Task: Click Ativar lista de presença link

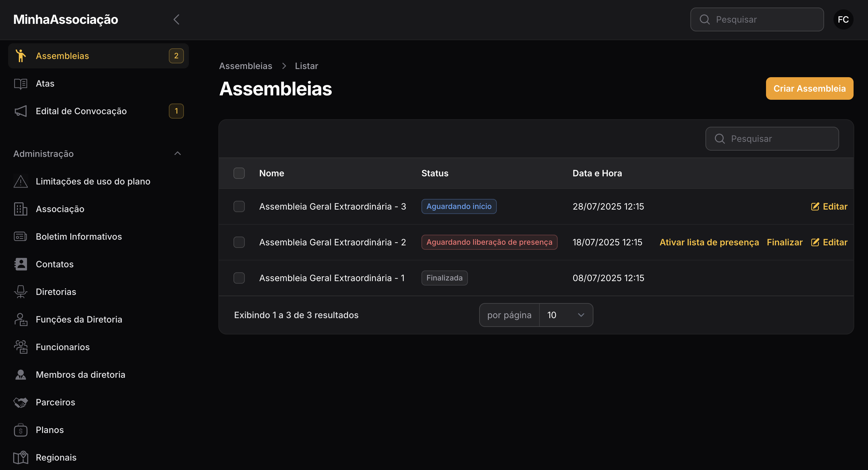Action: (709, 242)
